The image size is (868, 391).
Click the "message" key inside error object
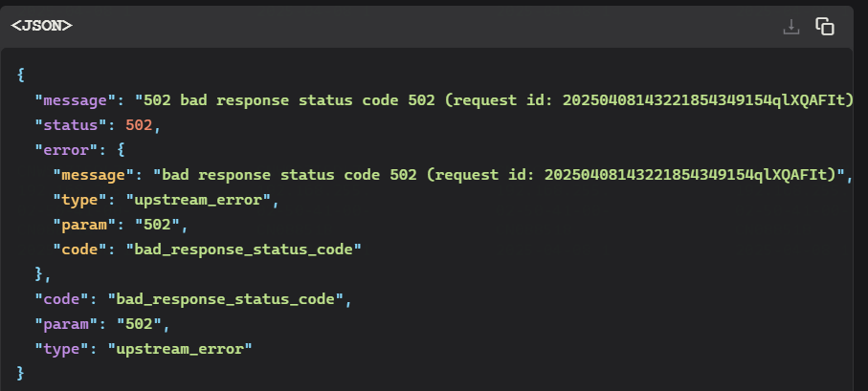[89, 175]
